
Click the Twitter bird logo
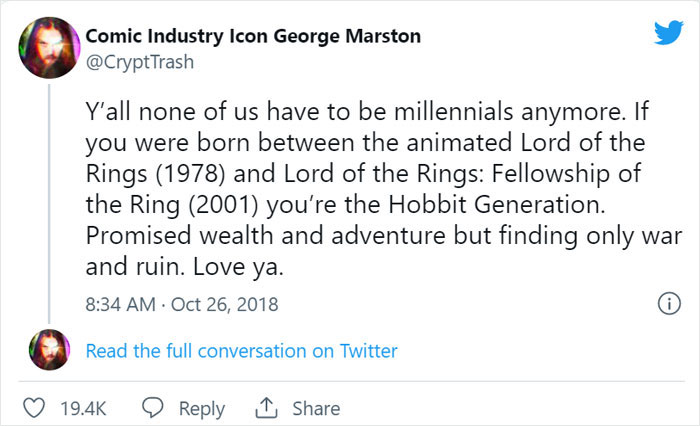click(x=666, y=35)
